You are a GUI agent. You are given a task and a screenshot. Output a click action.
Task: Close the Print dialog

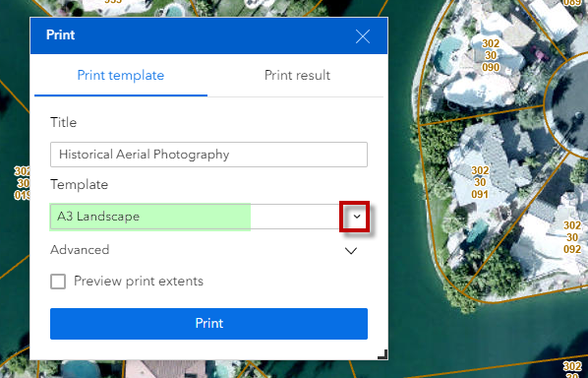pyautogui.click(x=363, y=36)
